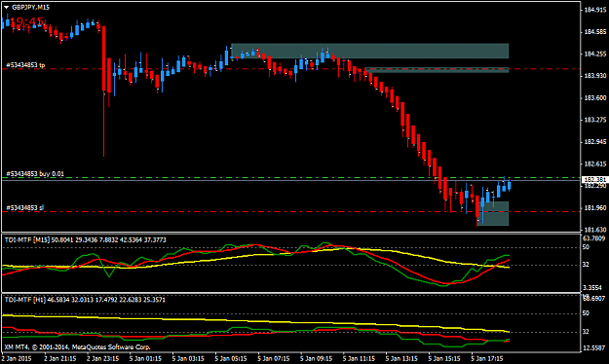The height and width of the screenshot is (364, 609).
Task: Click the 3.3554 indicator scale value
Action: coord(592,288)
